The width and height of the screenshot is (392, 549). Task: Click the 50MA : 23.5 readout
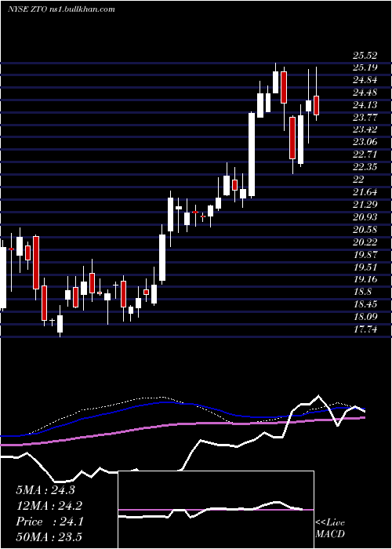[49, 537]
